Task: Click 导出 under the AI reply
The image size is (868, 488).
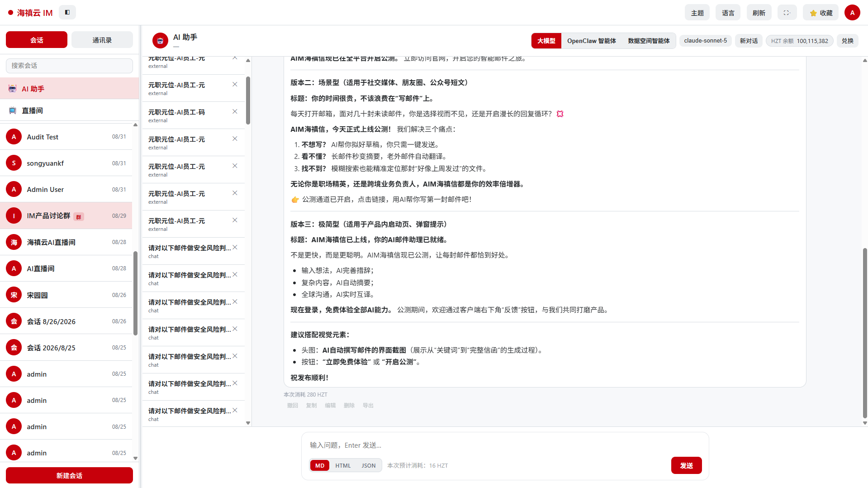Action: 368,406
